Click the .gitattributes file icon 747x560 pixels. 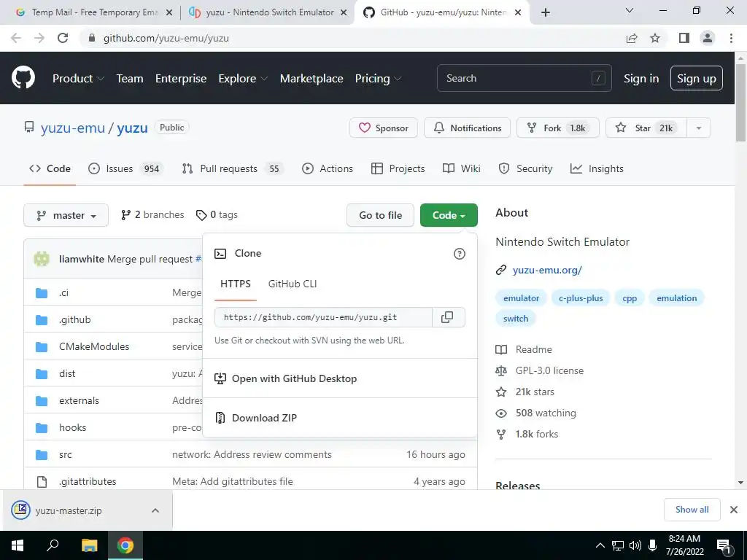42,482
